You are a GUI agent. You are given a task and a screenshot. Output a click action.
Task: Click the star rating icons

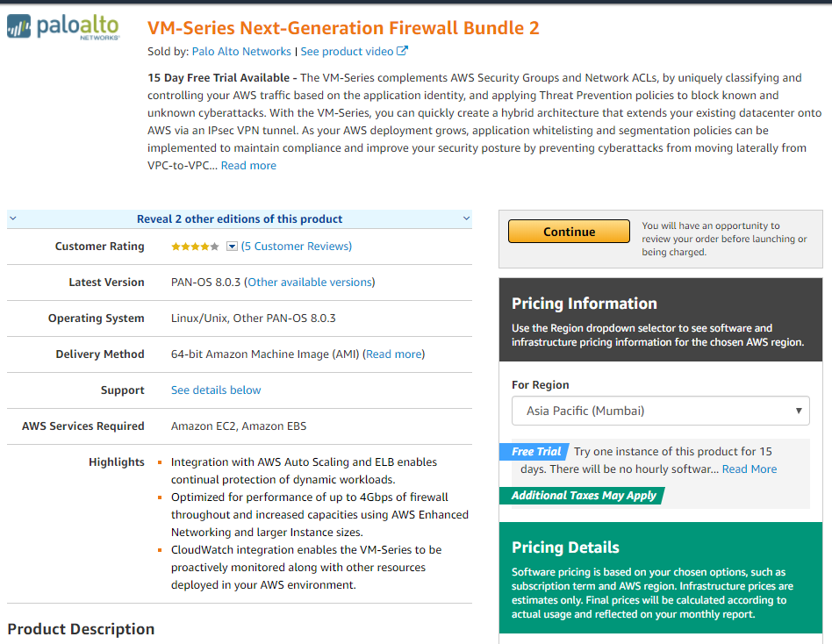195,247
